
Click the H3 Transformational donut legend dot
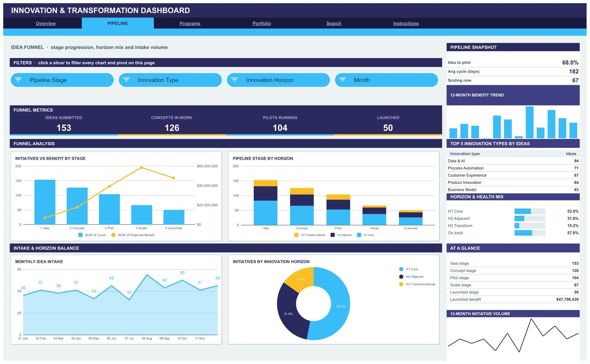[401, 284]
